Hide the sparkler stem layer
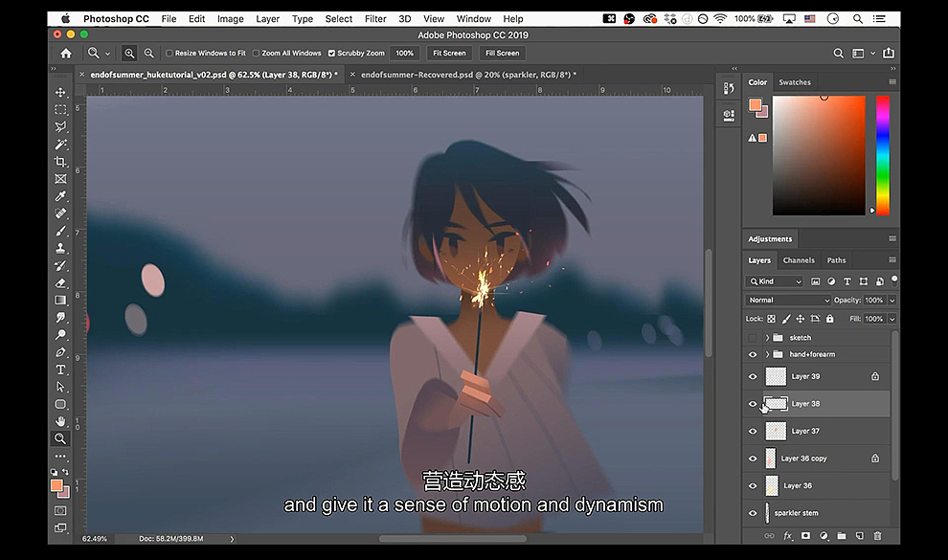Screen dimensions: 948x560 click(x=753, y=513)
